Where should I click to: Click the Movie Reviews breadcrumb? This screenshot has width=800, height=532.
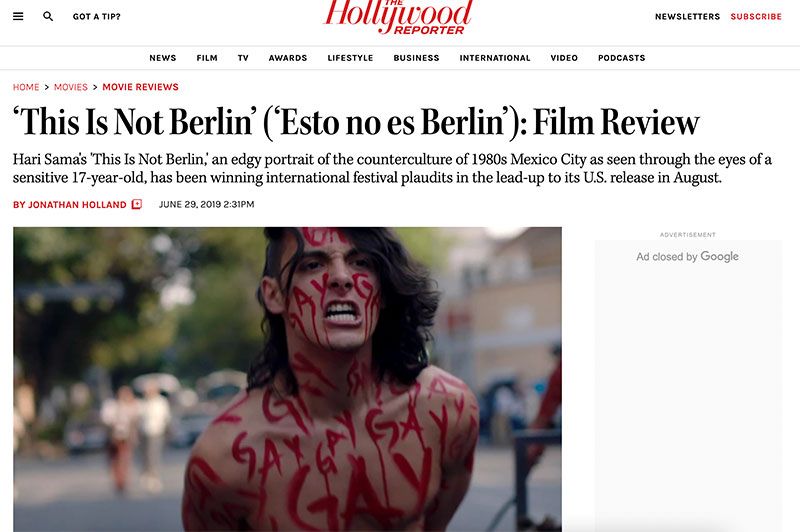pos(140,87)
